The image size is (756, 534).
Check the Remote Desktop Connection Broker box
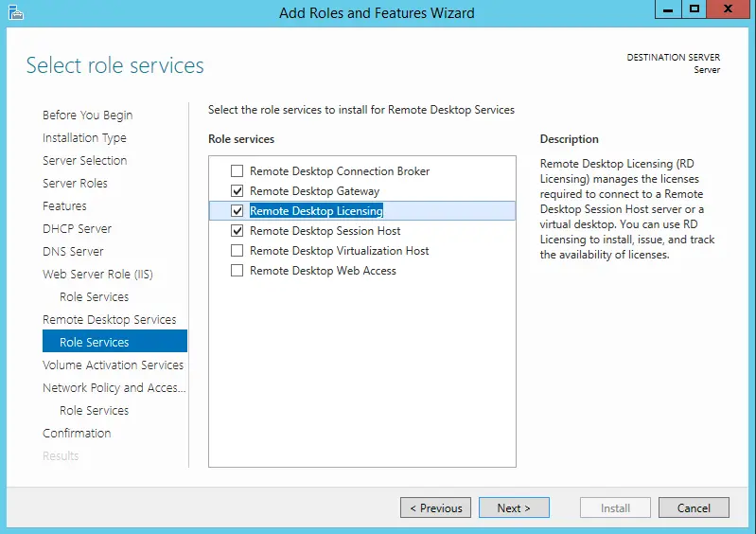click(x=237, y=171)
